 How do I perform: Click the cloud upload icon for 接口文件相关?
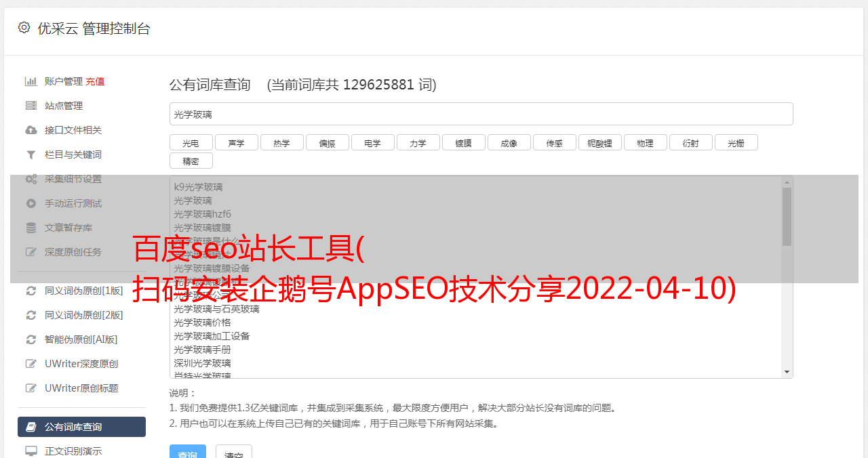coord(31,130)
